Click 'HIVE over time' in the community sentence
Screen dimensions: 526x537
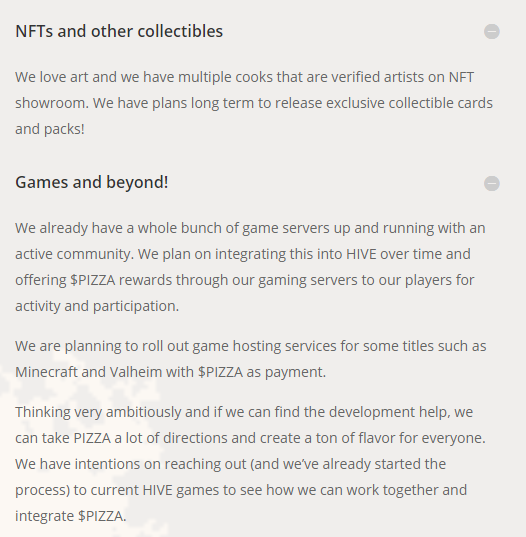click(389, 254)
